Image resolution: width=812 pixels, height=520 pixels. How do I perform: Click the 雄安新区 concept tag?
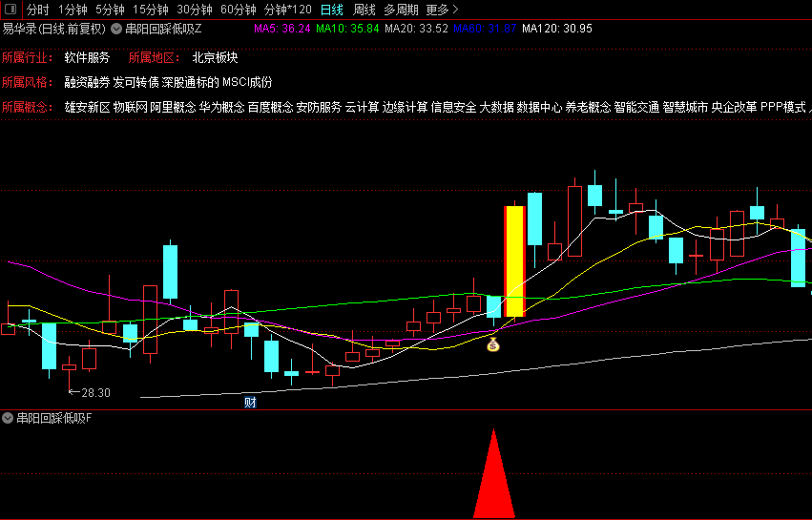pyautogui.click(x=87, y=107)
